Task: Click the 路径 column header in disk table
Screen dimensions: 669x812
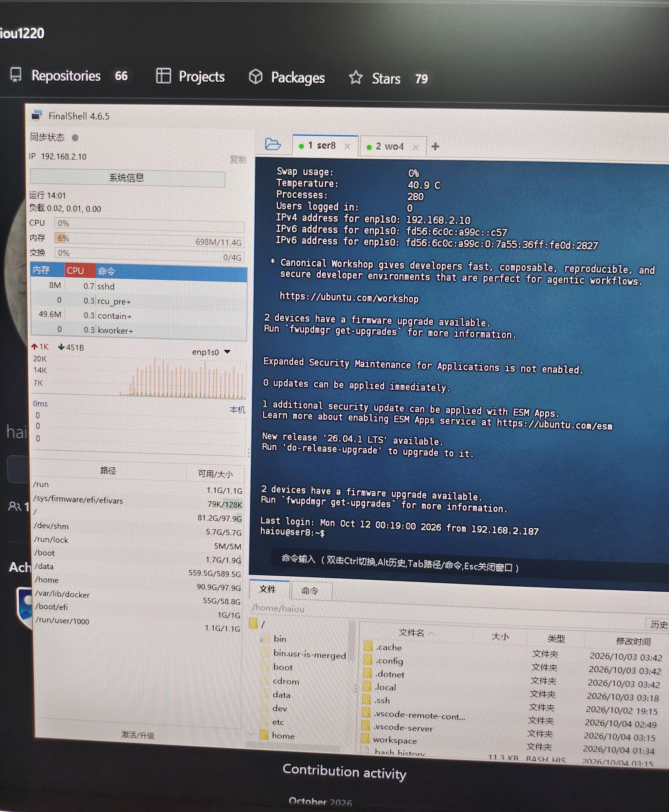Action: [109, 470]
